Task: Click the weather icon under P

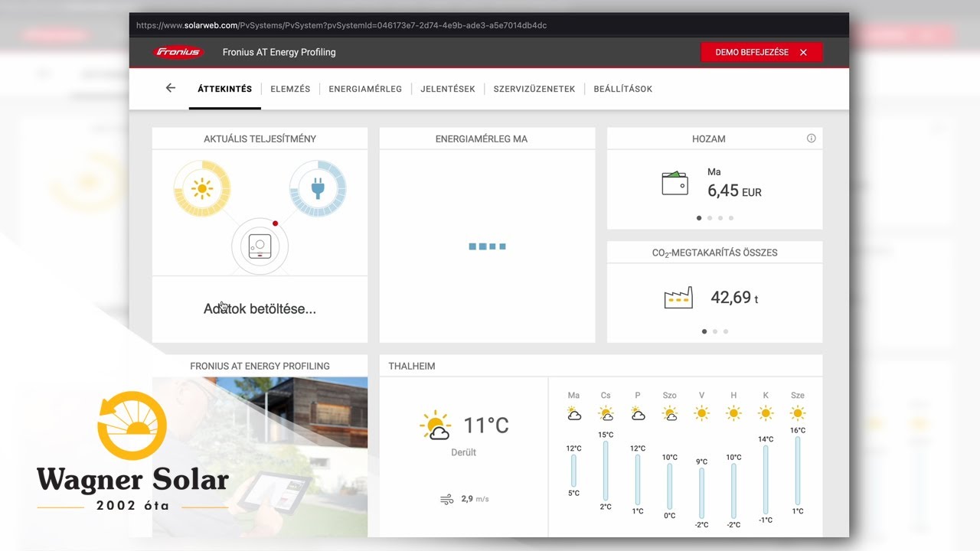Action: [638, 414]
